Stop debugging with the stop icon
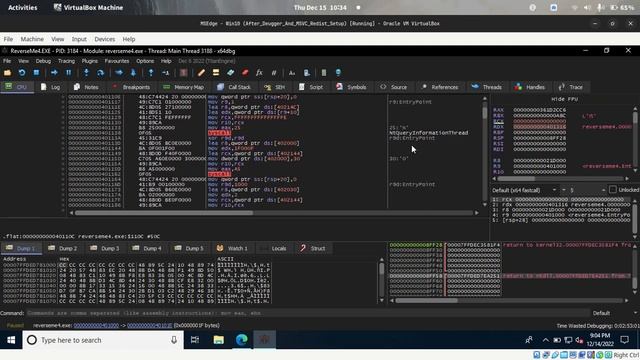This screenshot has height=360, width=640. tap(36, 73)
